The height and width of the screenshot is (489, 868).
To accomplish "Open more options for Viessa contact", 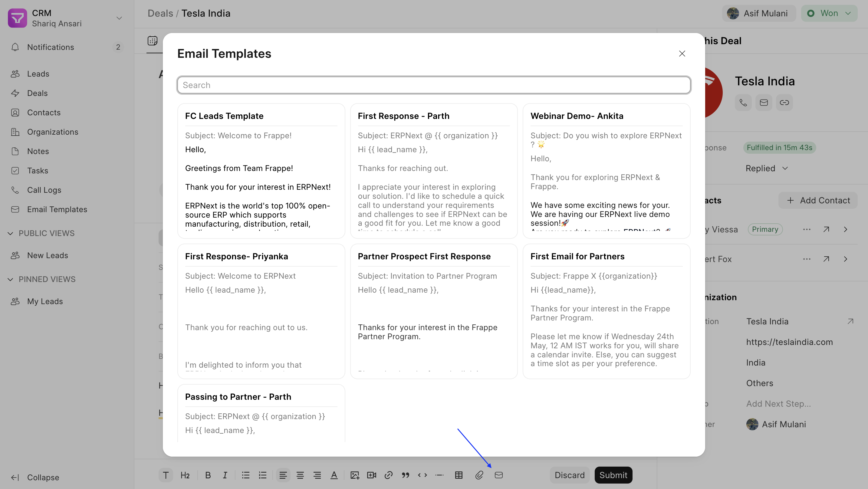I will pos(807,230).
